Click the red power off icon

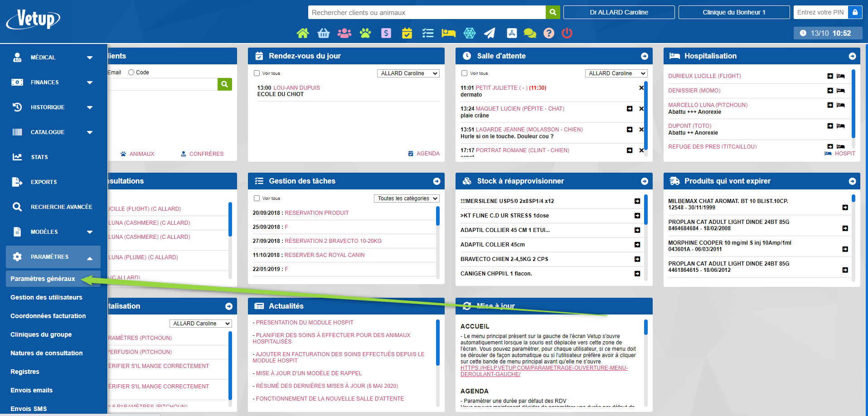[x=567, y=33]
